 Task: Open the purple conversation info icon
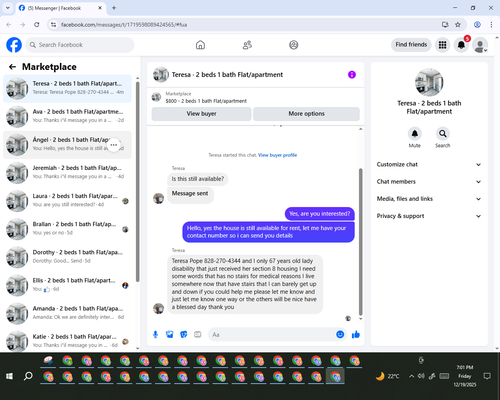coord(352,75)
